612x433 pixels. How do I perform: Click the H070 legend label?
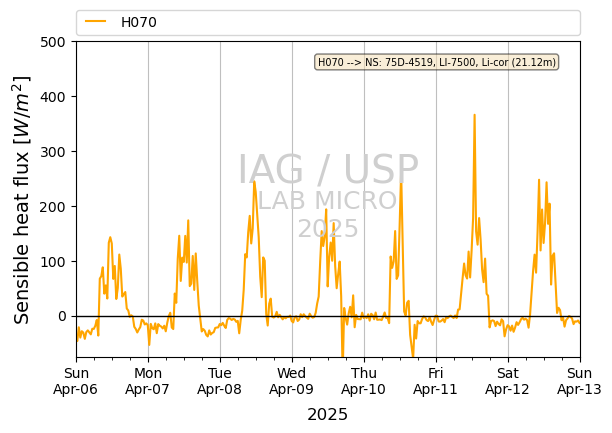139,22
